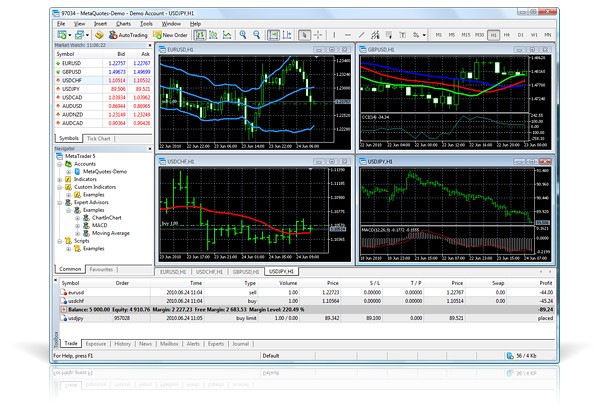
Task: Click the Profiles toolbar icon
Action: pos(79,35)
